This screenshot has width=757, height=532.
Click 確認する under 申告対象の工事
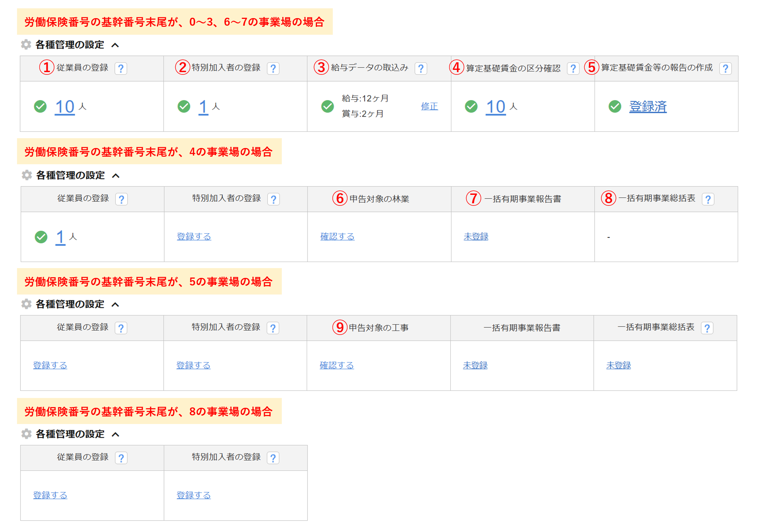pyautogui.click(x=337, y=365)
